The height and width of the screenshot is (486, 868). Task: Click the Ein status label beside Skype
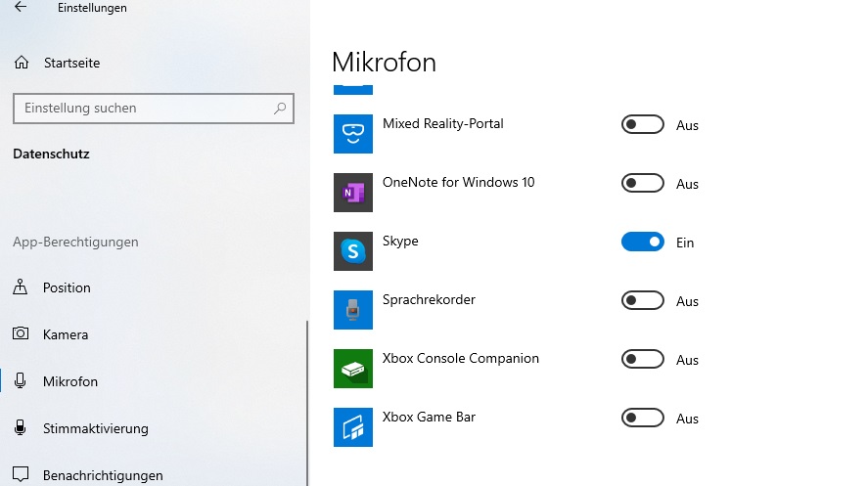(685, 243)
